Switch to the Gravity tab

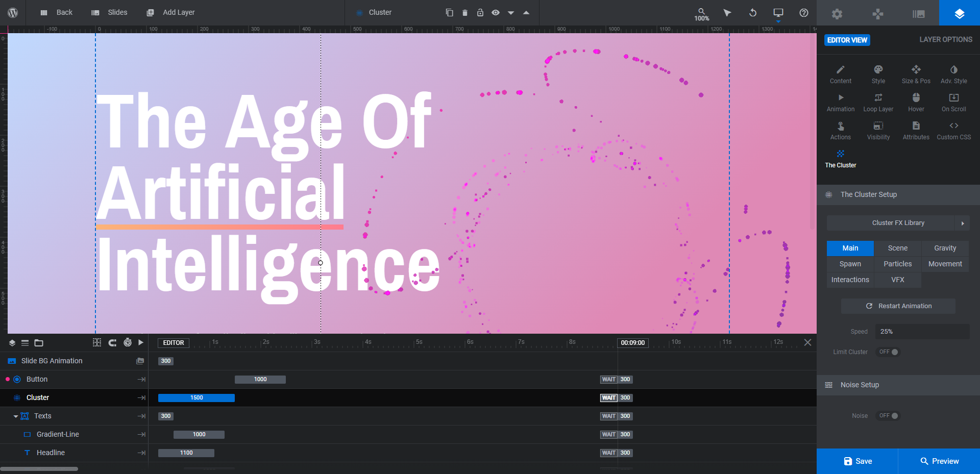coord(945,248)
